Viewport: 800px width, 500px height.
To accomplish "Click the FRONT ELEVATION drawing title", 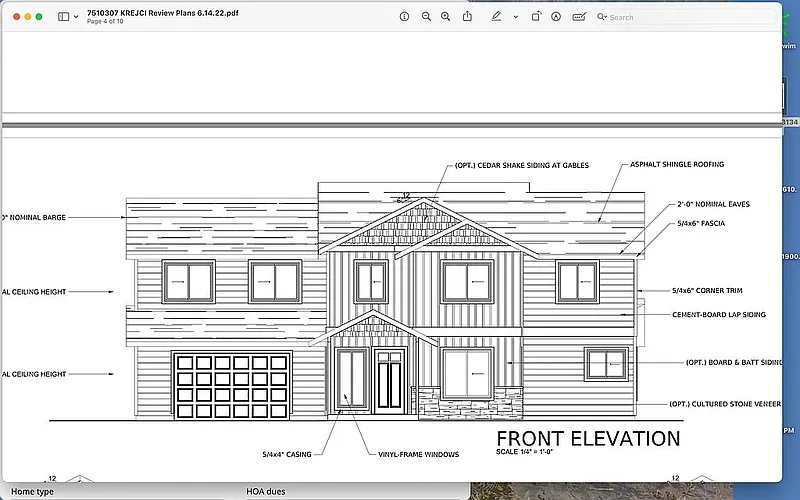I will (588, 439).
